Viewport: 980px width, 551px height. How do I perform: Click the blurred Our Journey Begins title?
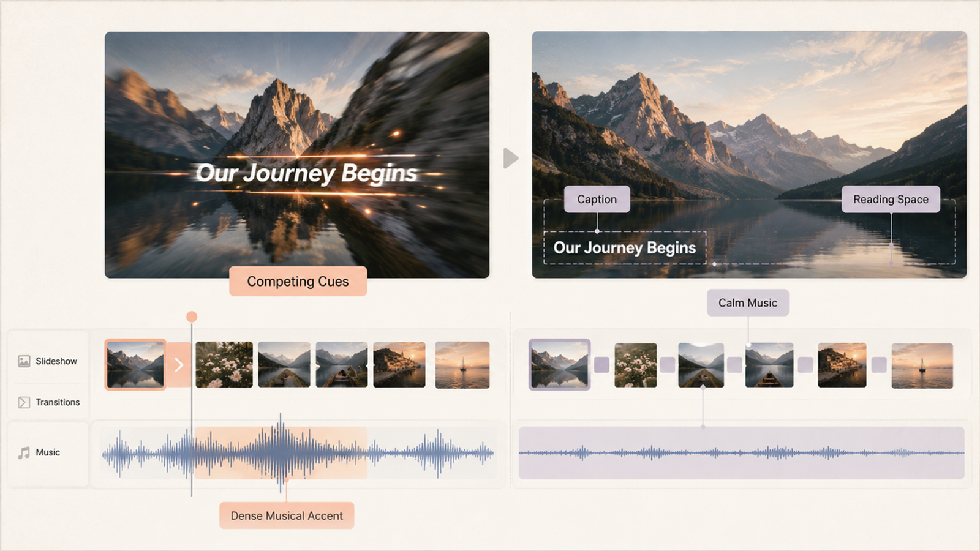coord(307,173)
